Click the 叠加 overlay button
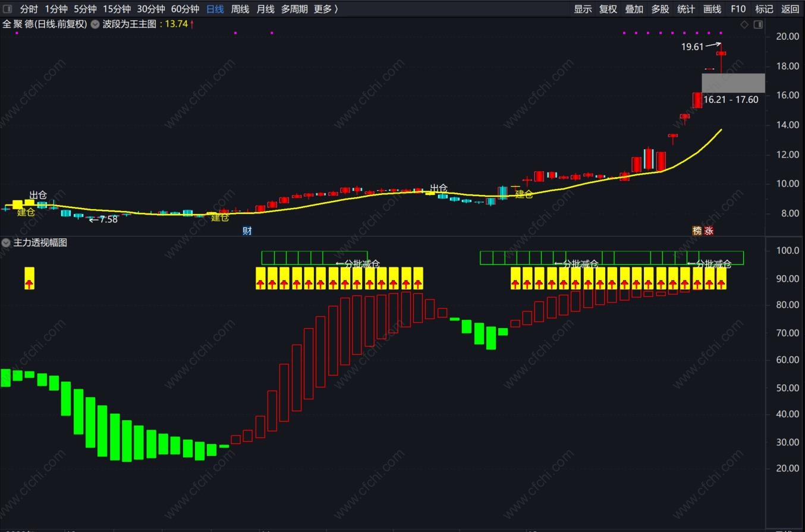This screenshot has width=805, height=532. pos(634,9)
